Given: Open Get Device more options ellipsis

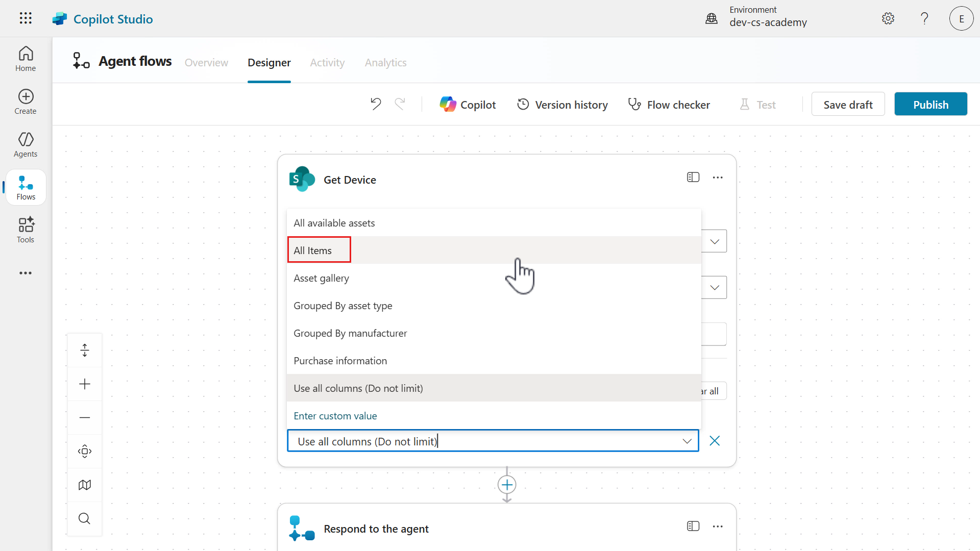Looking at the screenshot, I should tap(718, 178).
